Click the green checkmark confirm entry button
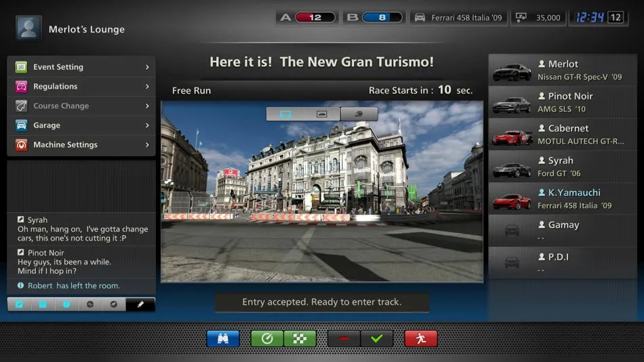The image size is (644, 362). 377,338
